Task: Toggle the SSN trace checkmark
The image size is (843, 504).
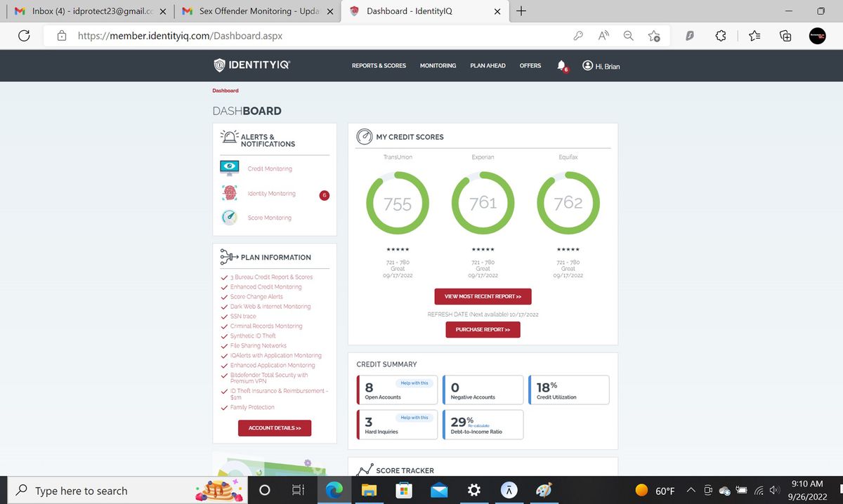Action: pos(224,316)
